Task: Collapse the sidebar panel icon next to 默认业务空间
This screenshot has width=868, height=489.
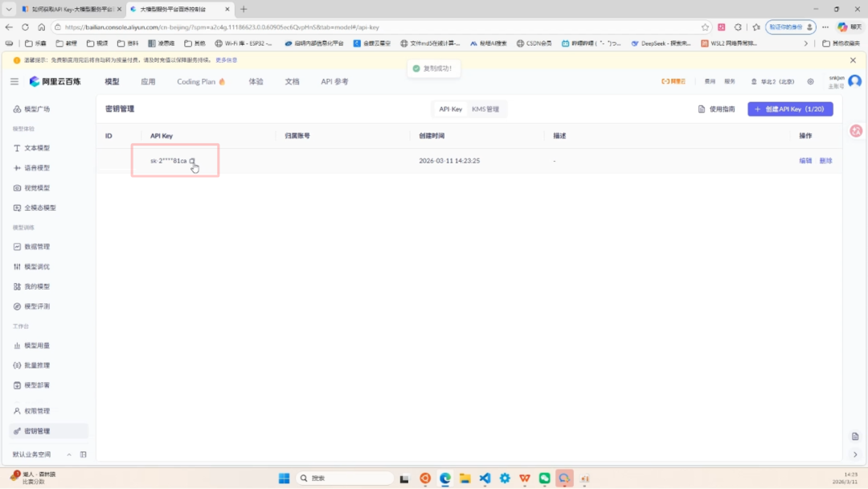Action: (x=83, y=454)
